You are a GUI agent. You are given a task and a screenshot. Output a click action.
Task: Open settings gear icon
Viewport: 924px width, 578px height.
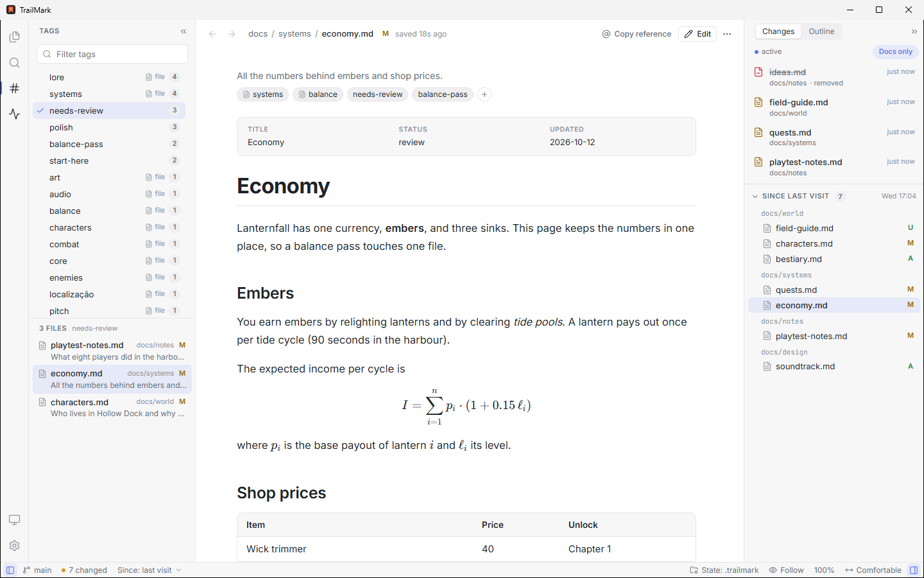pos(15,545)
